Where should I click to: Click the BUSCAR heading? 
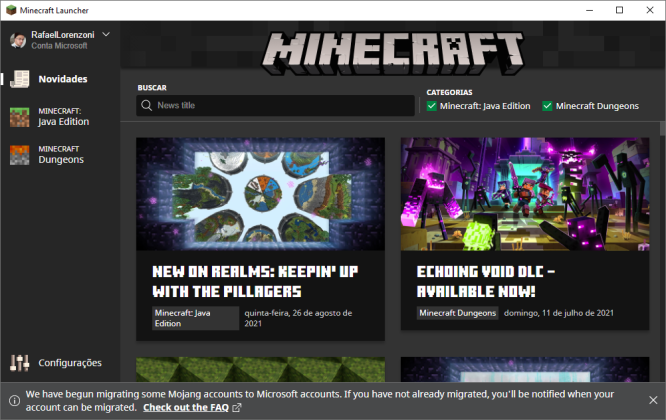click(152, 87)
